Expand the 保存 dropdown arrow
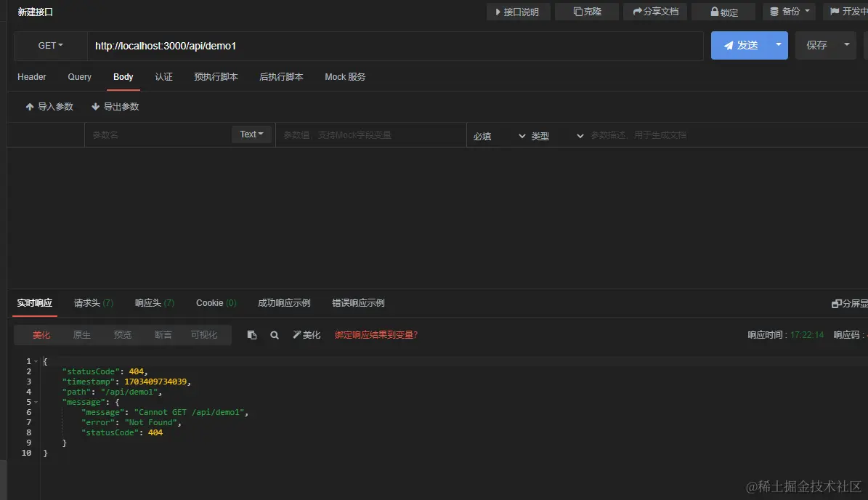 (x=846, y=45)
